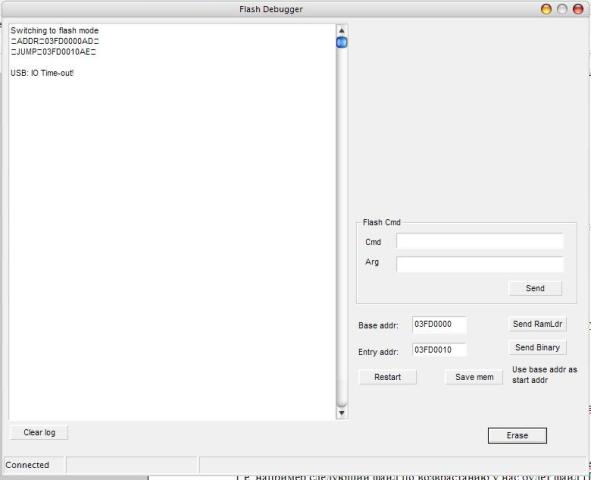Click the blue scrollbar thumb
591x480 pixels.
coord(341,42)
